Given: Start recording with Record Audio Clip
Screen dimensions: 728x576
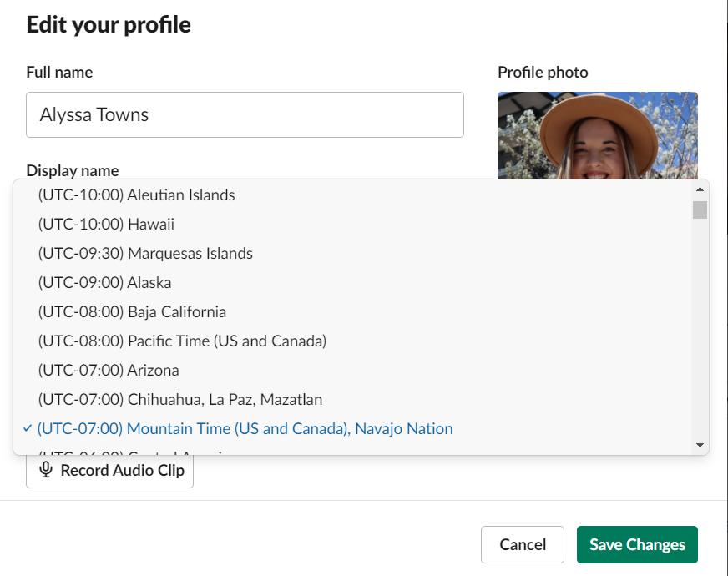Looking at the screenshot, I should click(x=110, y=470).
